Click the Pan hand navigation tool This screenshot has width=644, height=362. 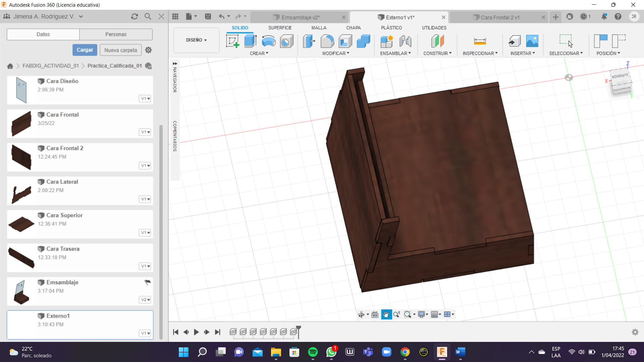386,314
